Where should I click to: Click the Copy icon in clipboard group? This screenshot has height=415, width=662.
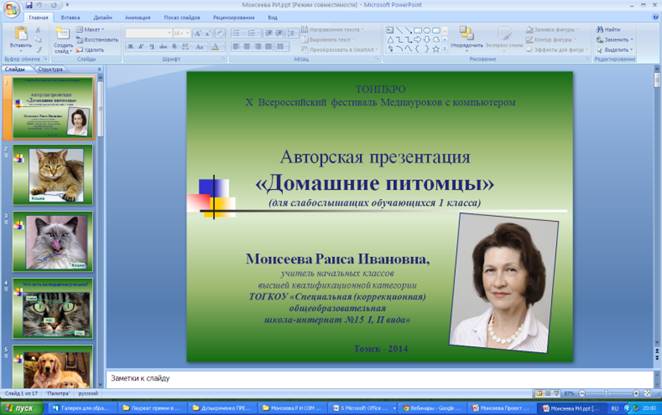click(x=38, y=40)
